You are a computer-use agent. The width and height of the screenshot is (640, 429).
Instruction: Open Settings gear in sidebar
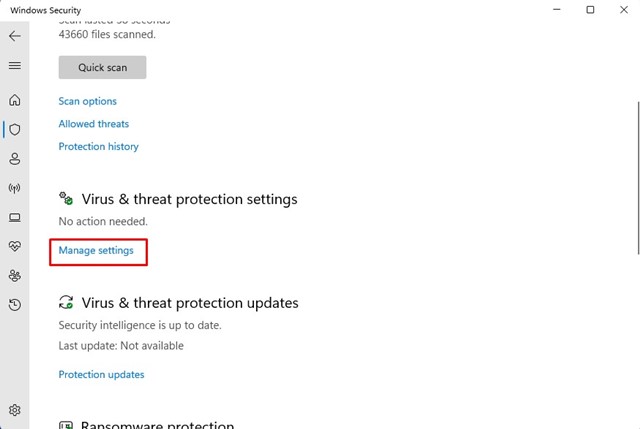tap(15, 410)
